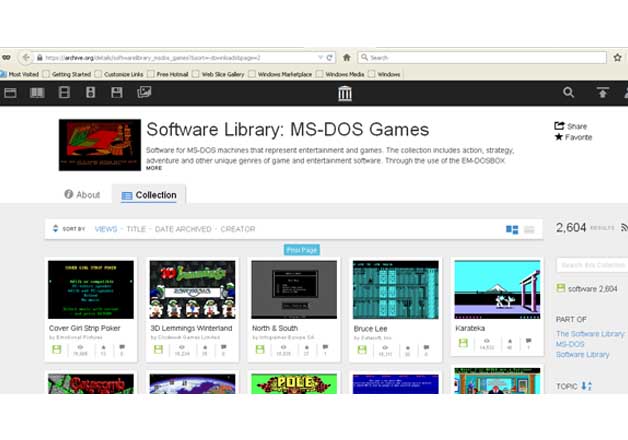Click the upload icon in nav bar

pyautogui.click(x=602, y=92)
